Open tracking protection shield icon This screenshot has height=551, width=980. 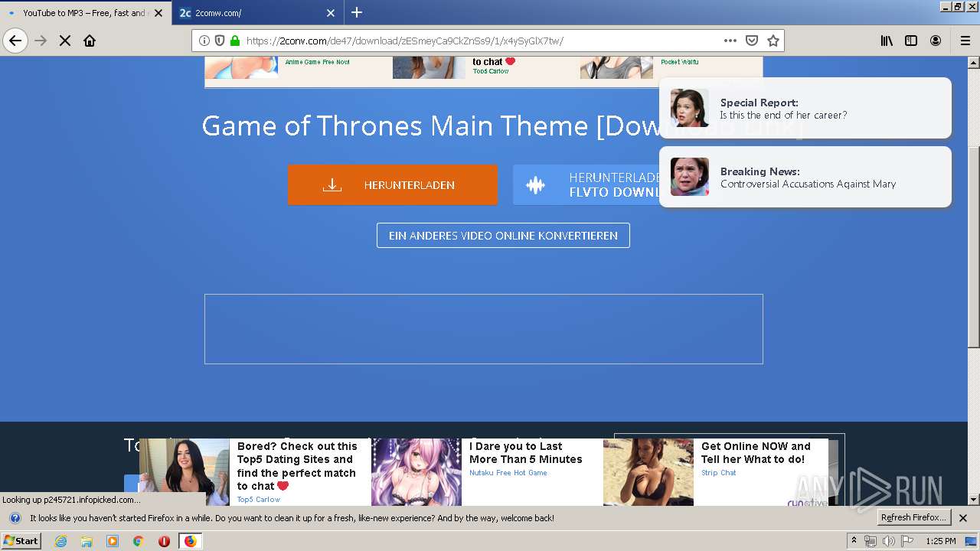click(x=220, y=41)
